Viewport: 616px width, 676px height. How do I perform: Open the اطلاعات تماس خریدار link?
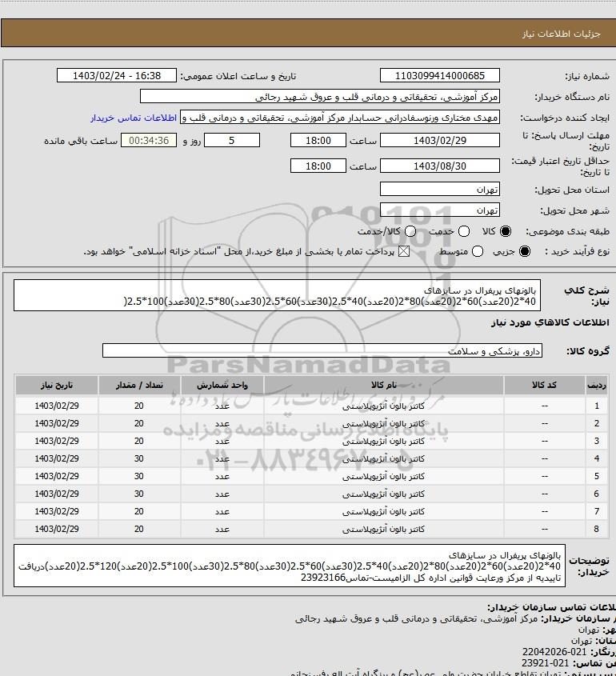tap(134, 118)
